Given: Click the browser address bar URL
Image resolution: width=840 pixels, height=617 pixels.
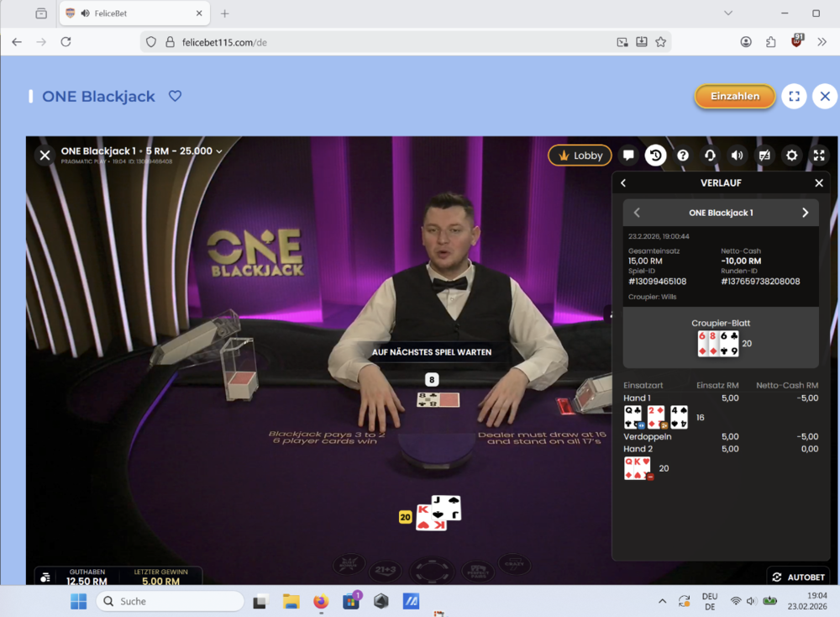Looking at the screenshot, I should pyautogui.click(x=378, y=42).
